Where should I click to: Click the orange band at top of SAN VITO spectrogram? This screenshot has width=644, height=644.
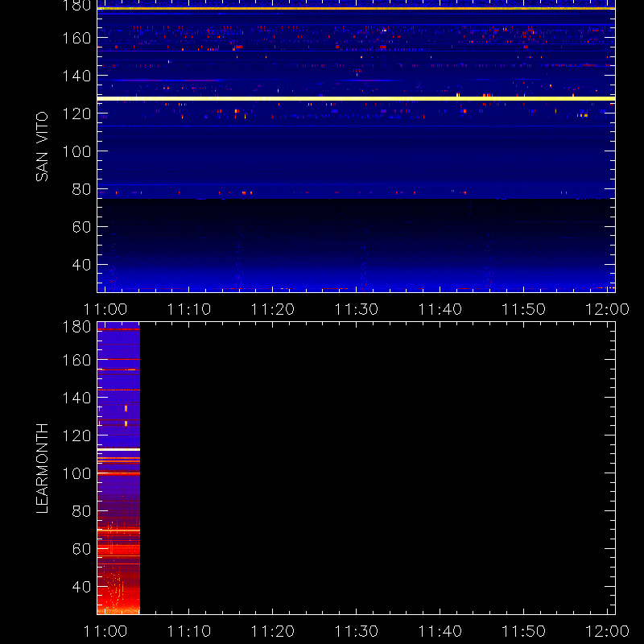[x=356, y=8]
